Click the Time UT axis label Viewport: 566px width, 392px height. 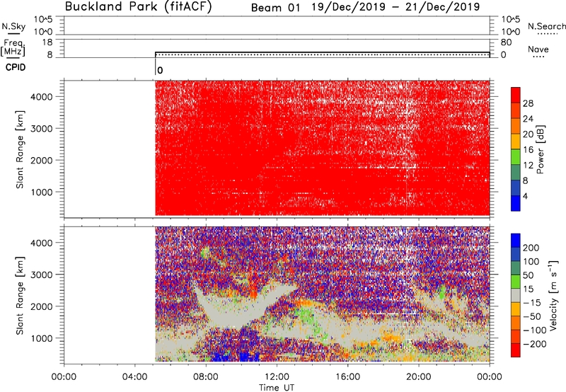coord(277,388)
